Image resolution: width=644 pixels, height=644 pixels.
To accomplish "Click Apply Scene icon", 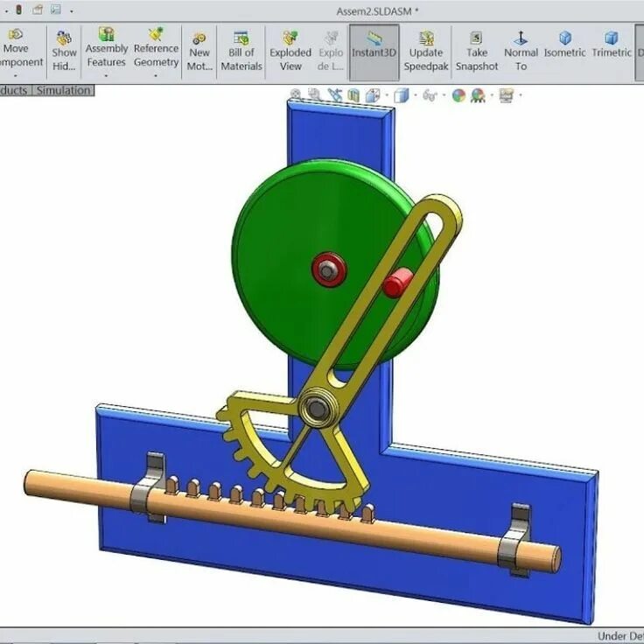I will 478,95.
